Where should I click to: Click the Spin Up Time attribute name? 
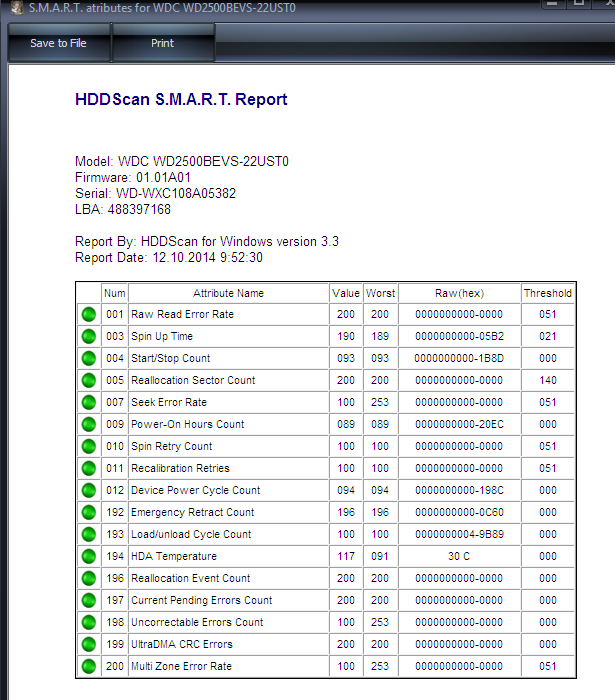pos(162,336)
